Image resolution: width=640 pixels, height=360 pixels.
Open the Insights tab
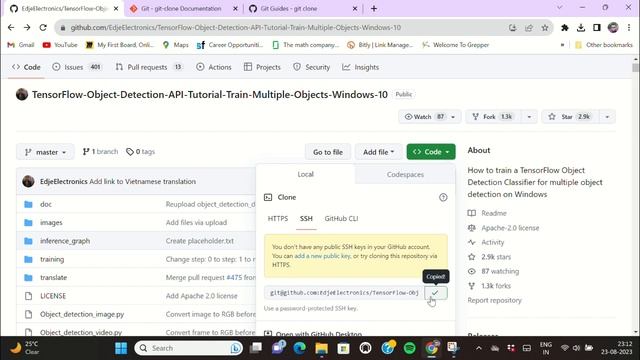pyautogui.click(x=360, y=67)
